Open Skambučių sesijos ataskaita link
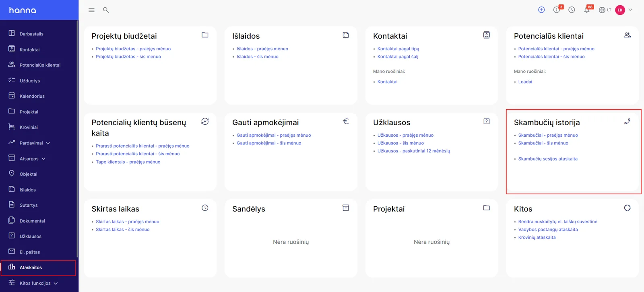Viewport: 644px width, 292px height. click(548, 159)
